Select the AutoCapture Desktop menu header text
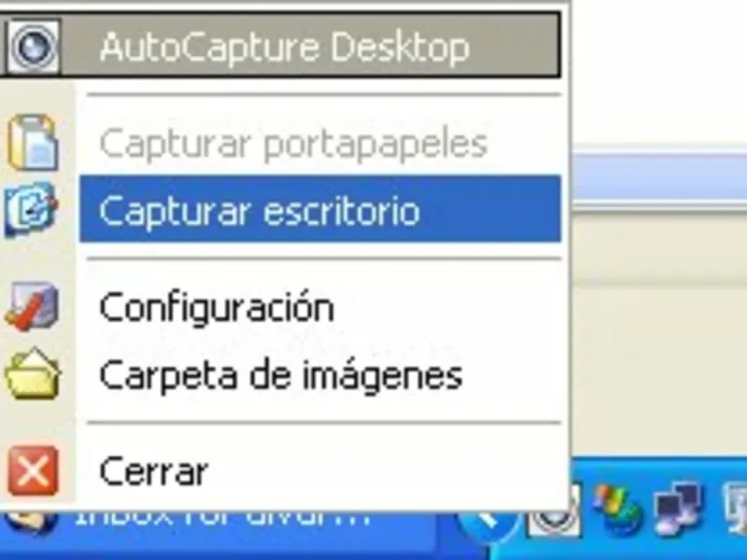Screen dimensions: 747x560 point(285,48)
